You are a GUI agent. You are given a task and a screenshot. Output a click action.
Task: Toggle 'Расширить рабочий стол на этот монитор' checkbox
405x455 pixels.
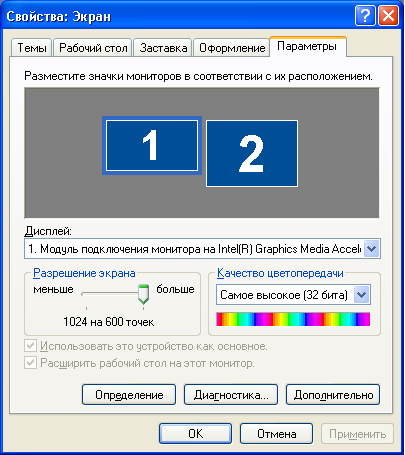(31, 362)
